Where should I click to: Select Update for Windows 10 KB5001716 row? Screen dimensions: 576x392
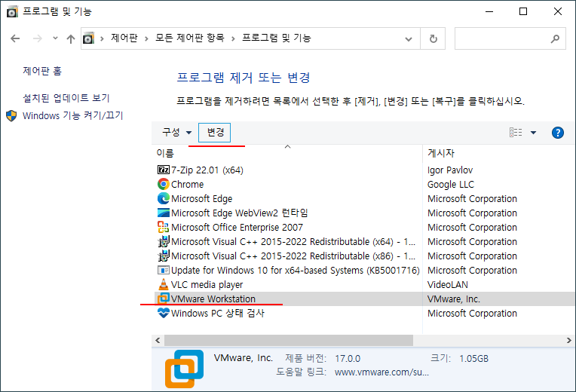(363, 270)
